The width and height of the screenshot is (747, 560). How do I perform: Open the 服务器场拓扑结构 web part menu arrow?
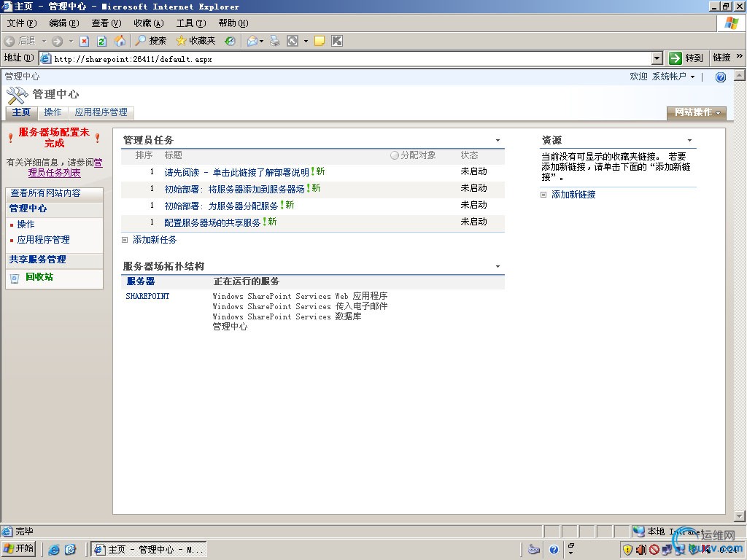point(498,267)
